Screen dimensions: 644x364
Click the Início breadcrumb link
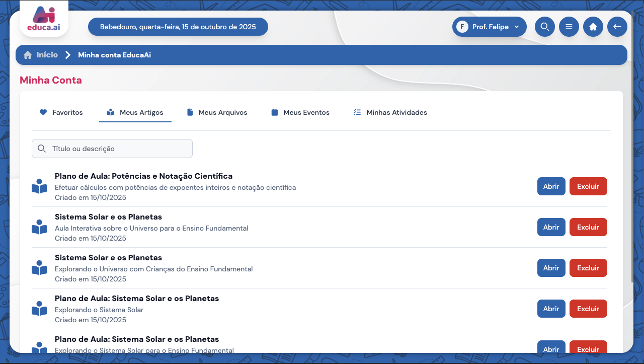click(47, 54)
